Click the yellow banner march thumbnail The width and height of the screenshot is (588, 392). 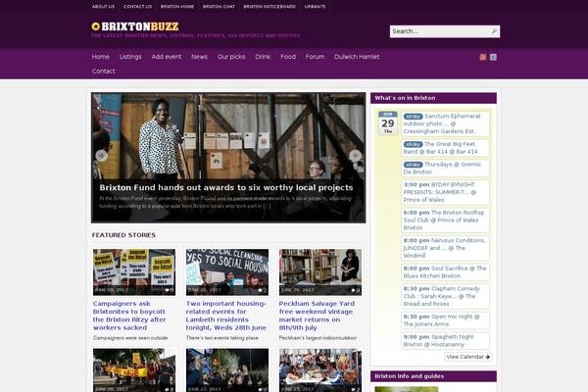coord(134,370)
